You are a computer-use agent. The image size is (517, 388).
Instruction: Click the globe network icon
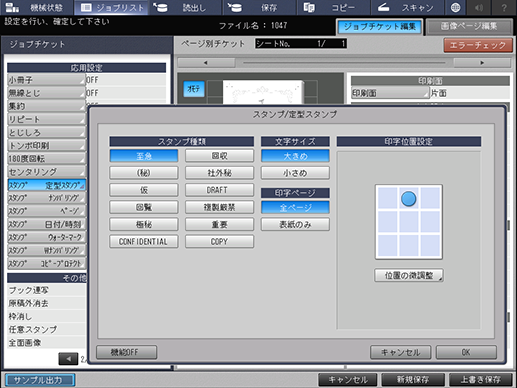point(455,7)
